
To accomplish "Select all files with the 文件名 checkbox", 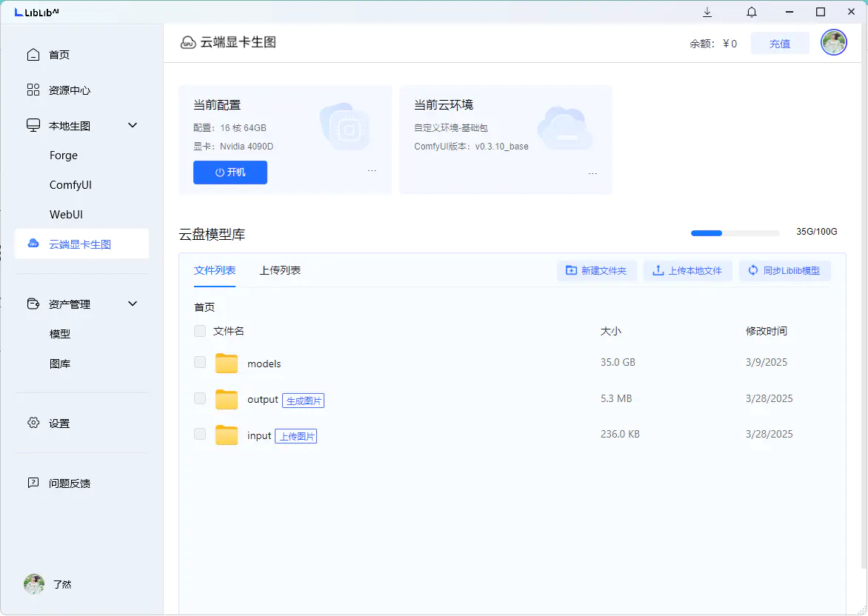I will [x=200, y=331].
